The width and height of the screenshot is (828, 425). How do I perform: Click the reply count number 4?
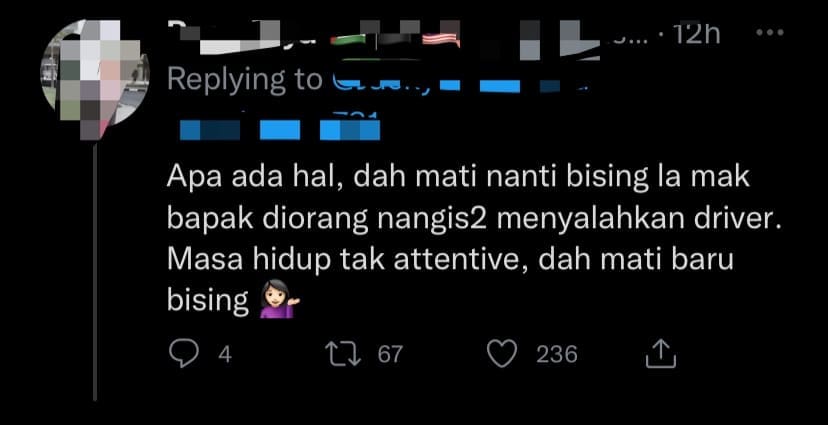pyautogui.click(x=225, y=354)
